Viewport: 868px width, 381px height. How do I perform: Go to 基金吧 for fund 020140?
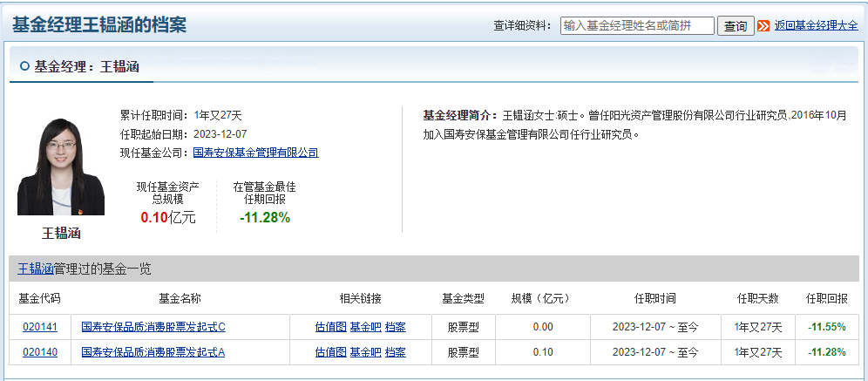(365, 352)
